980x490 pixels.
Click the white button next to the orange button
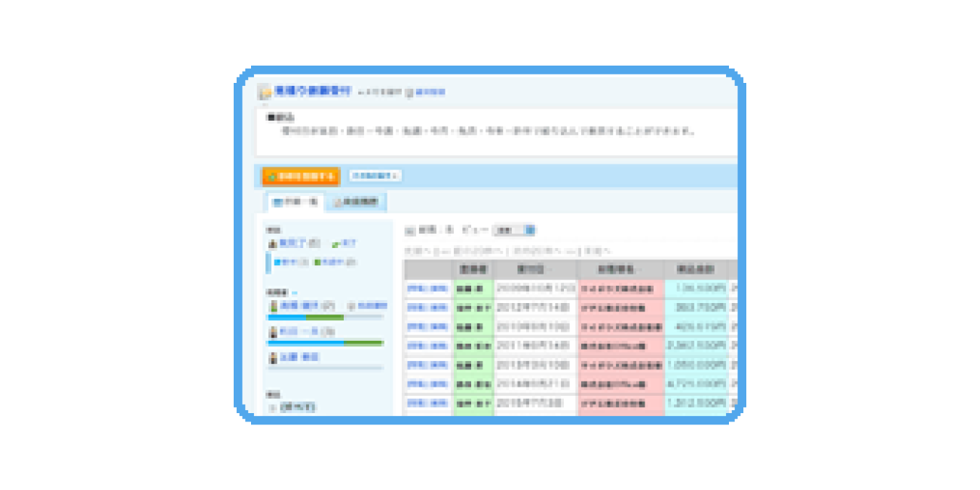click(375, 176)
